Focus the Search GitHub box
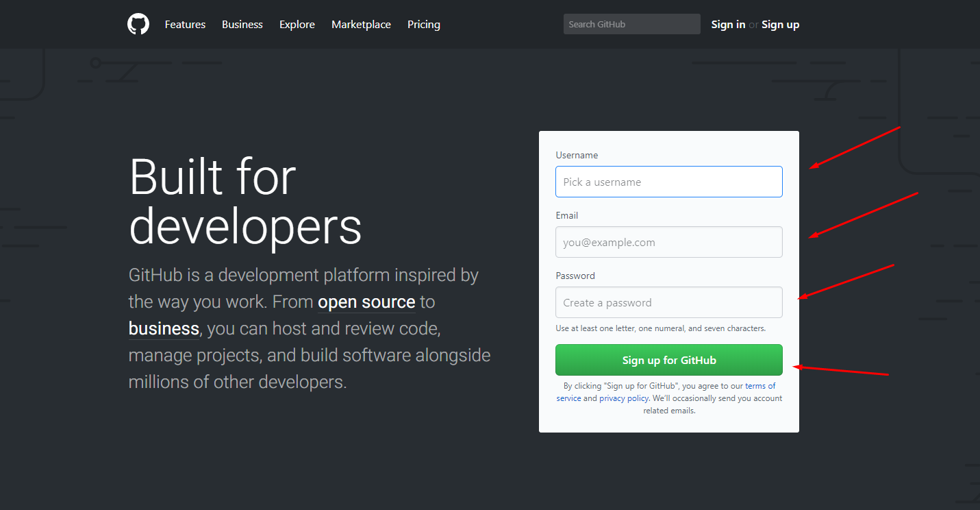 [631, 25]
